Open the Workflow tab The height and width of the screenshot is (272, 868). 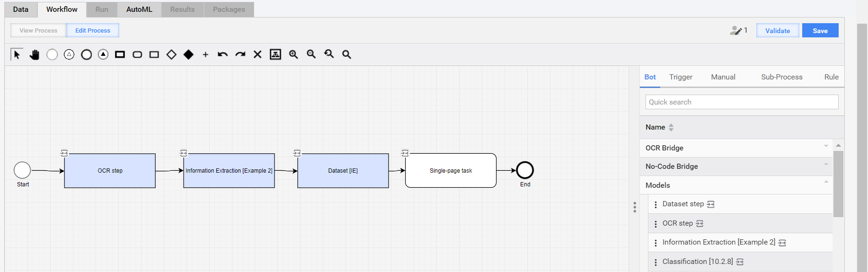coord(62,9)
